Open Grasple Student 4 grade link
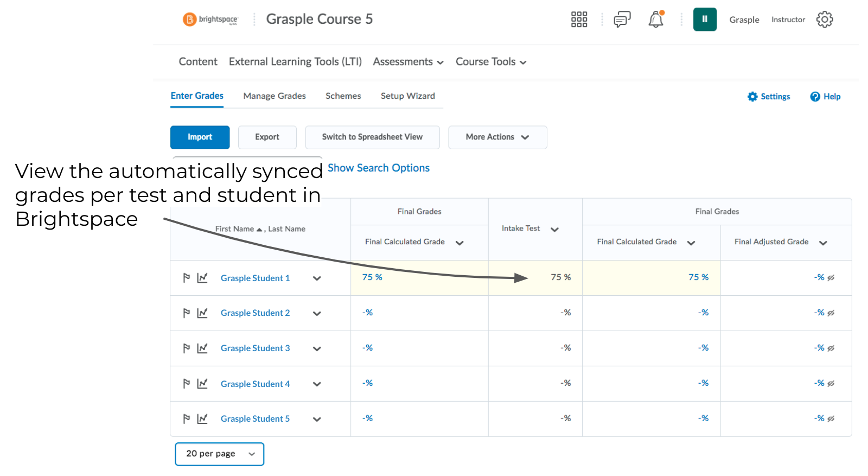The width and height of the screenshot is (868, 476). coord(255,384)
